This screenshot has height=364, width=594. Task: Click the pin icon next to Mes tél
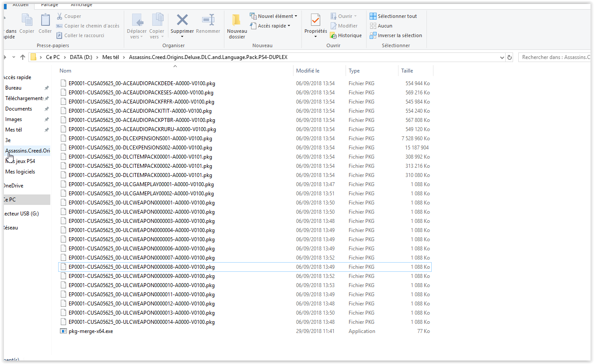pos(47,130)
